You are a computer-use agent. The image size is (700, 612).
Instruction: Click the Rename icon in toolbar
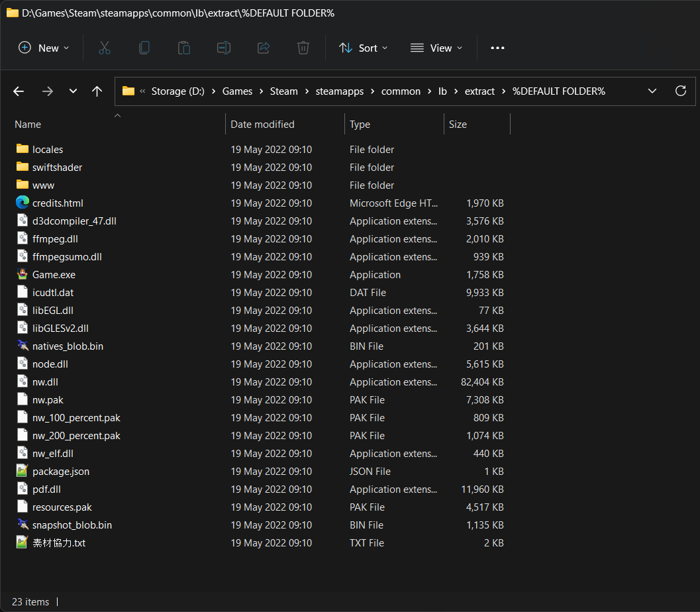224,48
